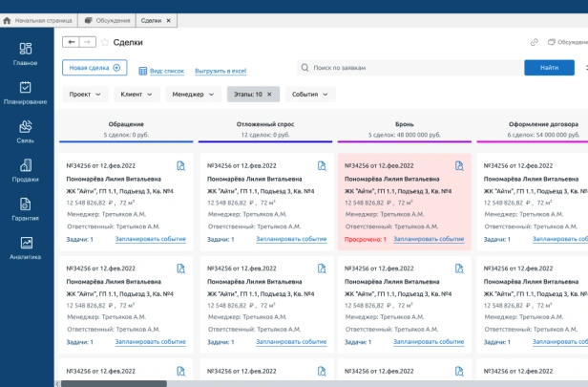The image size is (588, 387).
Task: Click document icon on first Обращение card
Action: click(x=180, y=166)
